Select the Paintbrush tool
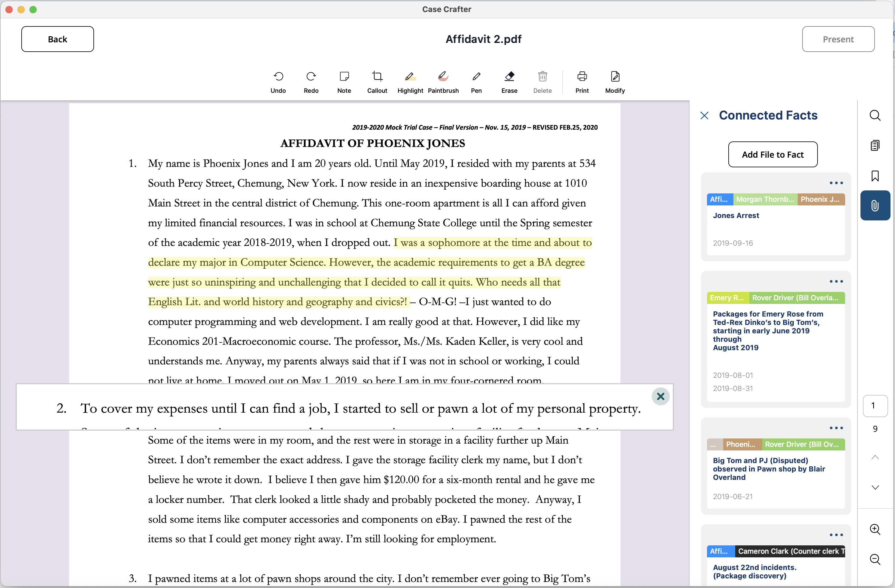895x588 pixels. point(443,82)
